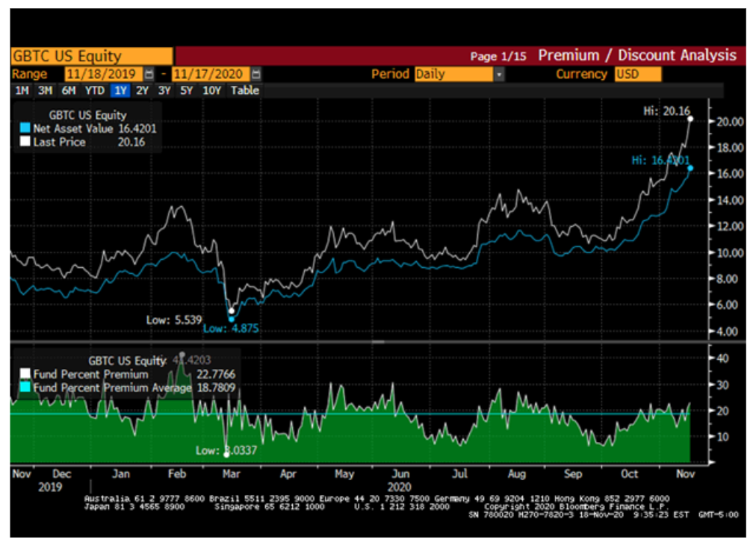
Task: Click the Low: 4.875 NAV label
Action: (231, 329)
